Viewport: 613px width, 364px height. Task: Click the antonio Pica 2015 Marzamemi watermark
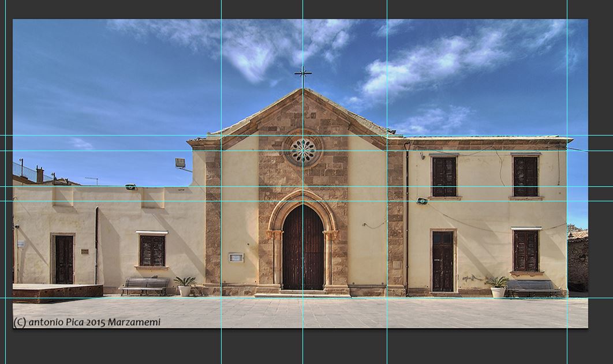[x=87, y=322]
